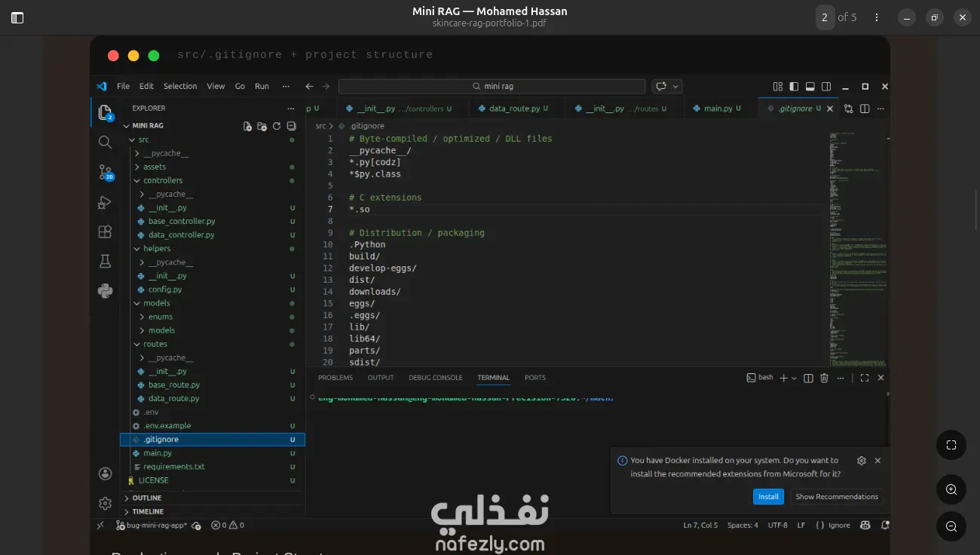Kill the terminal with the trash icon
980x555 pixels.
click(x=824, y=378)
